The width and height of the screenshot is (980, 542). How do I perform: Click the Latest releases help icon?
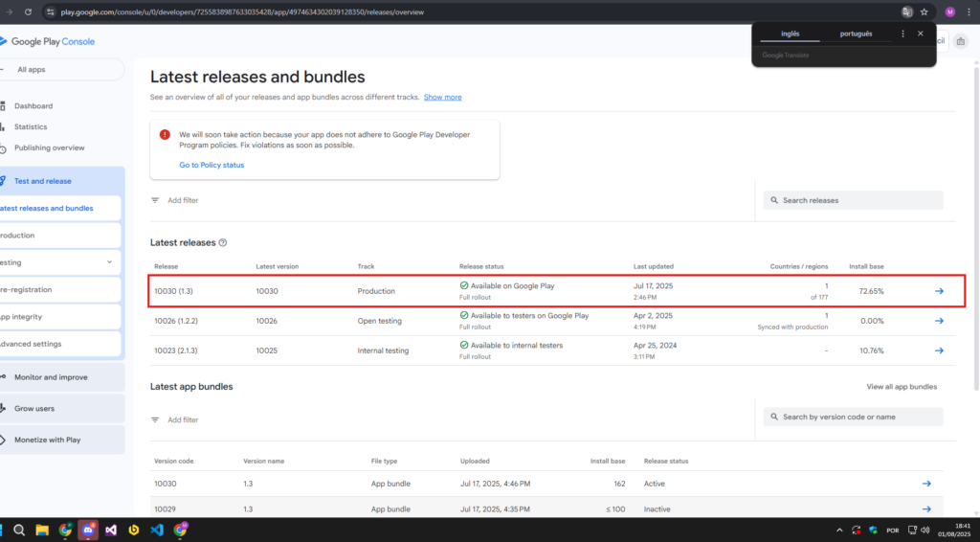223,243
